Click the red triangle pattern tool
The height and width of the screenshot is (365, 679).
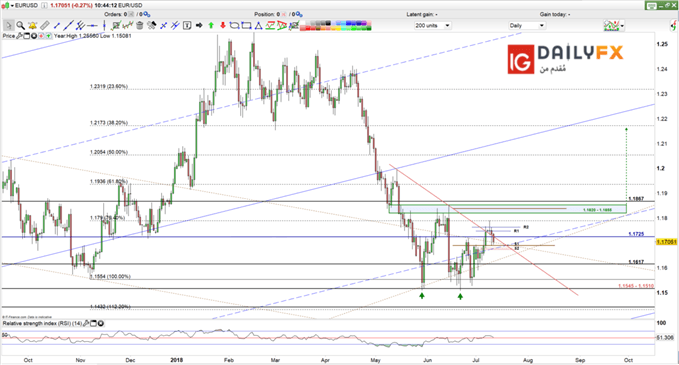click(282, 26)
